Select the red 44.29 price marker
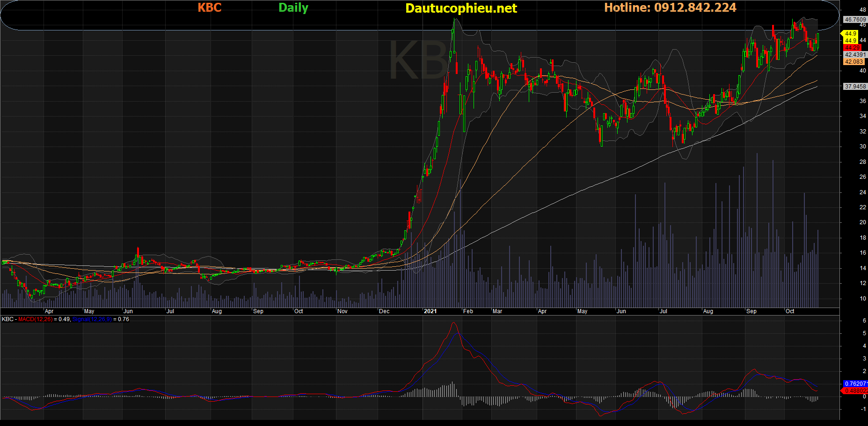Screen dimensions: 868x426 tap(853, 48)
